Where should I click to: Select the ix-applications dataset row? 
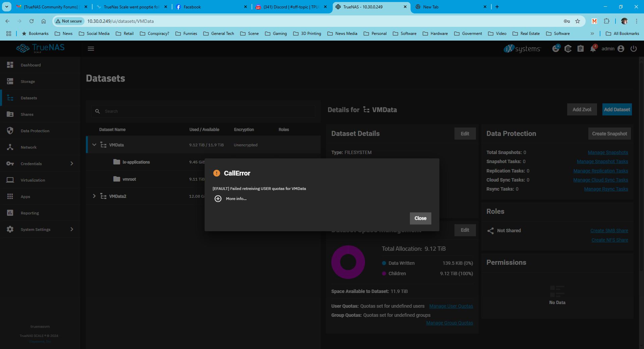203,162
